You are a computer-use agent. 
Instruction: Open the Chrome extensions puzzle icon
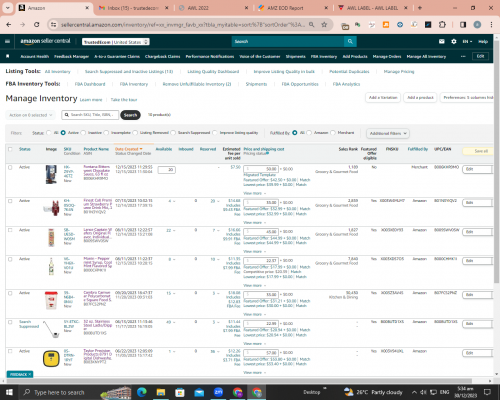point(442,24)
